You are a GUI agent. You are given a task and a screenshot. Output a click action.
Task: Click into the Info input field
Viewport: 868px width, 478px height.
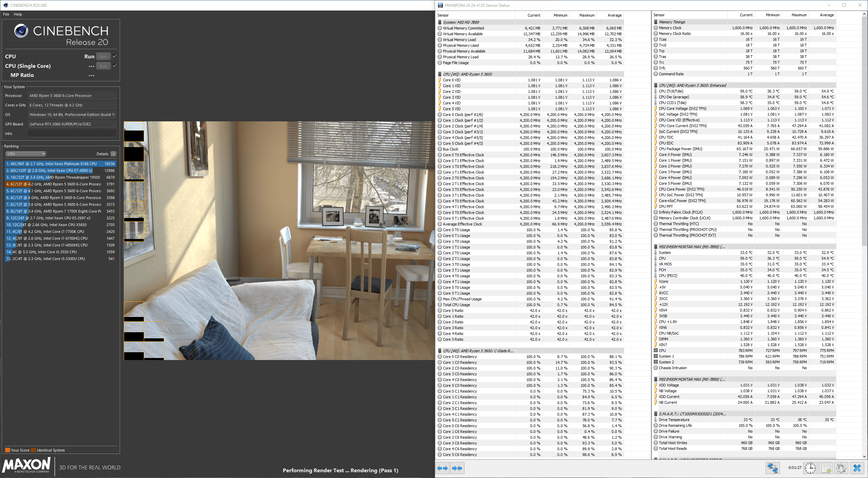point(72,134)
